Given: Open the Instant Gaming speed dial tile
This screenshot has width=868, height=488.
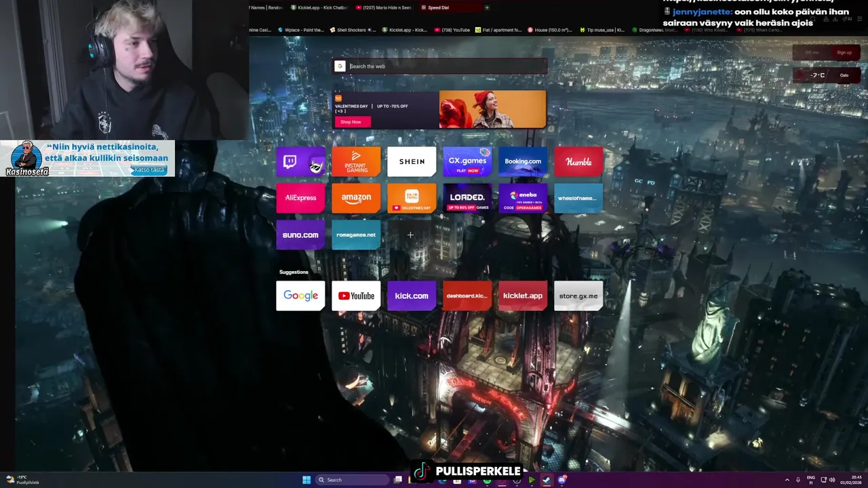Looking at the screenshot, I should (x=356, y=161).
